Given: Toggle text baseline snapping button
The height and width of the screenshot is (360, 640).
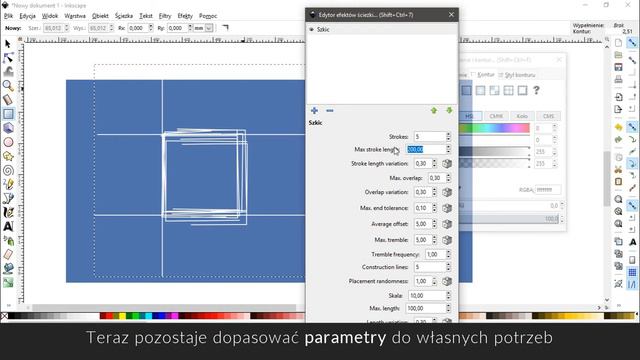Looking at the screenshot, I should click(632, 242).
